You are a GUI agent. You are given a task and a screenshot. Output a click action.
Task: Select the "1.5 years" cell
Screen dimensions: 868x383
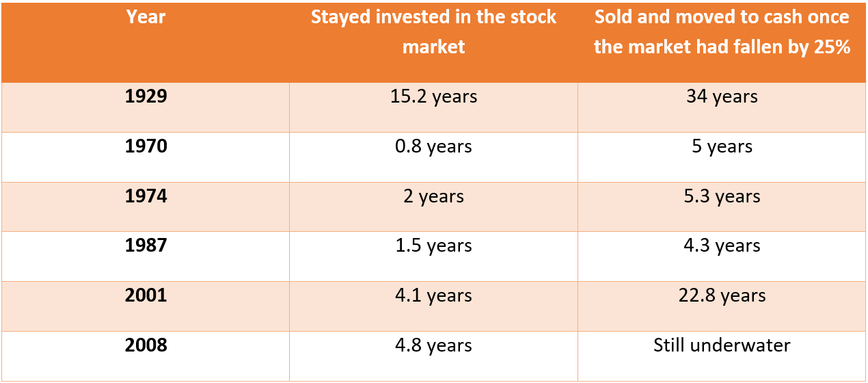(x=433, y=246)
